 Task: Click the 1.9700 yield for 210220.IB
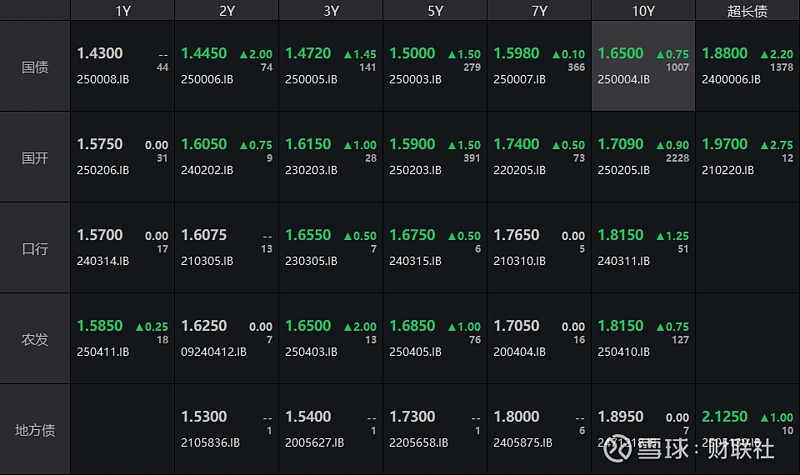[724, 145]
